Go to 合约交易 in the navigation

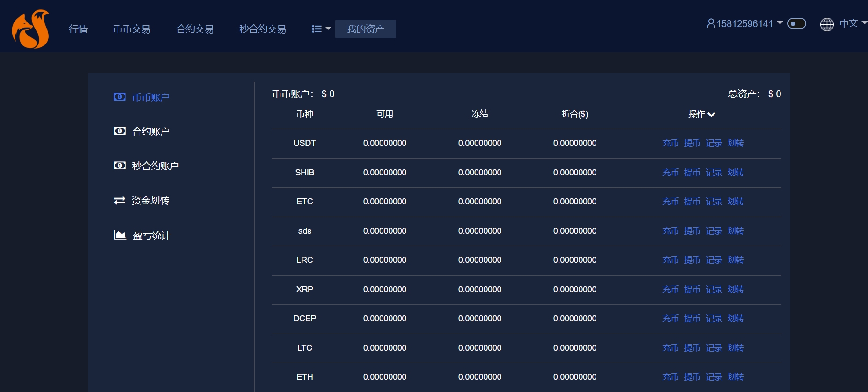pyautogui.click(x=195, y=29)
